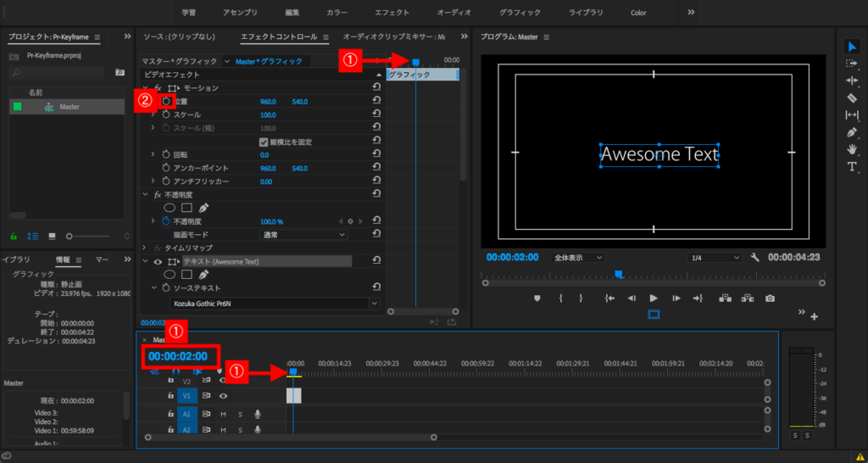Reset the スケール parameter
Screen dimensions: 868x463
click(376, 114)
